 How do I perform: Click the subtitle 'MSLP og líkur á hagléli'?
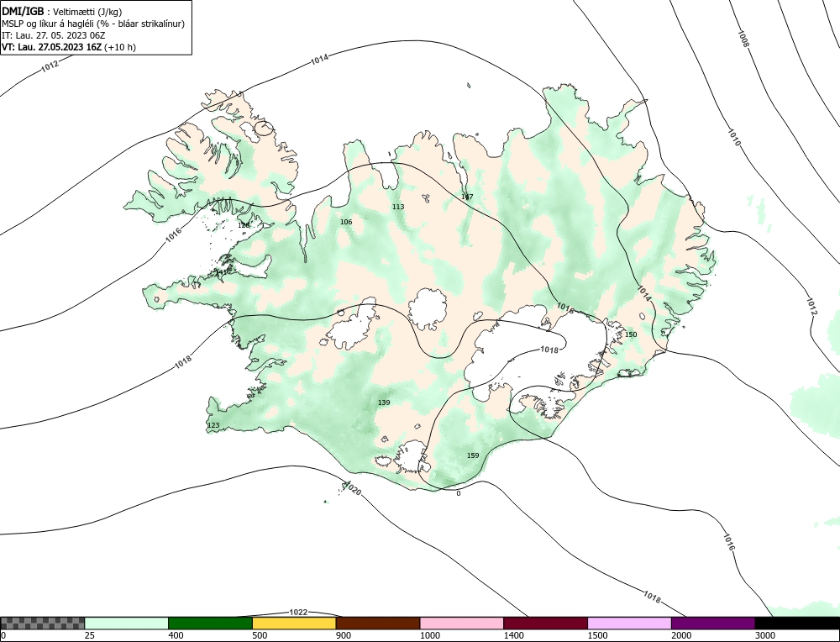click(50, 24)
